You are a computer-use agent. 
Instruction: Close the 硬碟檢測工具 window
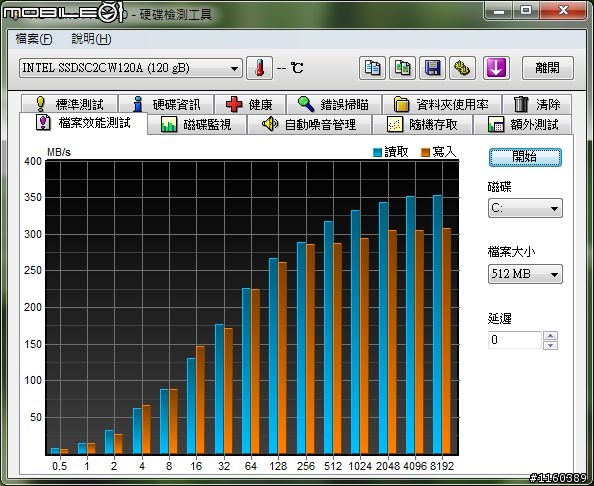click(x=563, y=11)
